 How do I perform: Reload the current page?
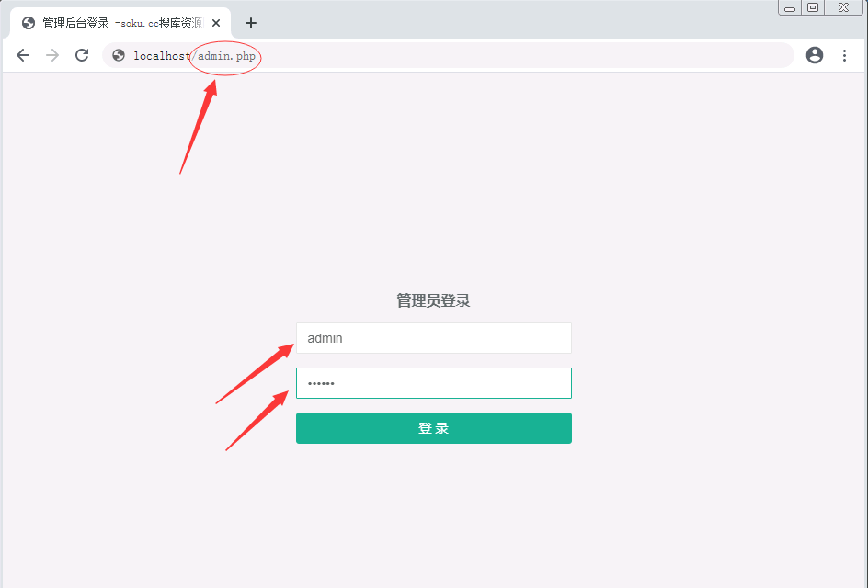tap(82, 55)
